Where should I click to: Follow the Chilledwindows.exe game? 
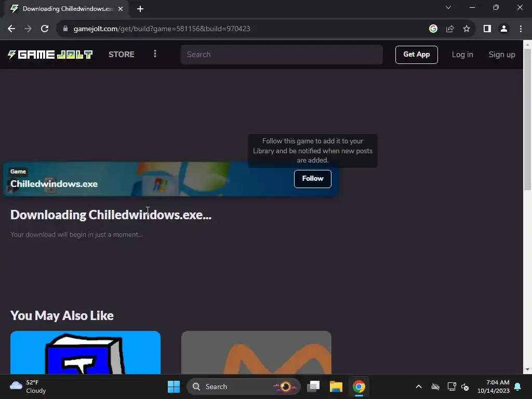tap(312, 179)
